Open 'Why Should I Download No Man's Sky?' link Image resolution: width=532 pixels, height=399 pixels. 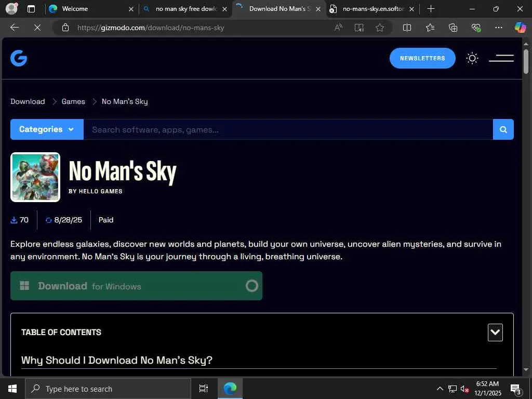coord(117,360)
